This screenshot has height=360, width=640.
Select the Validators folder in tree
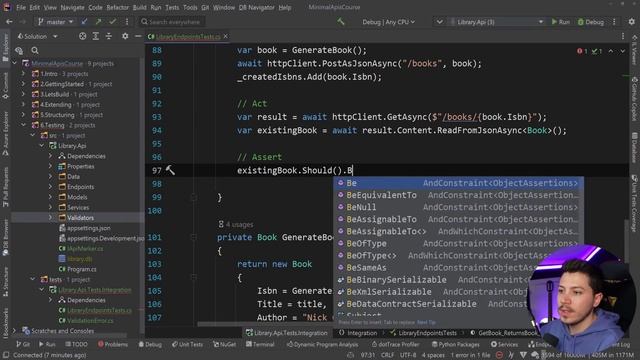80,218
